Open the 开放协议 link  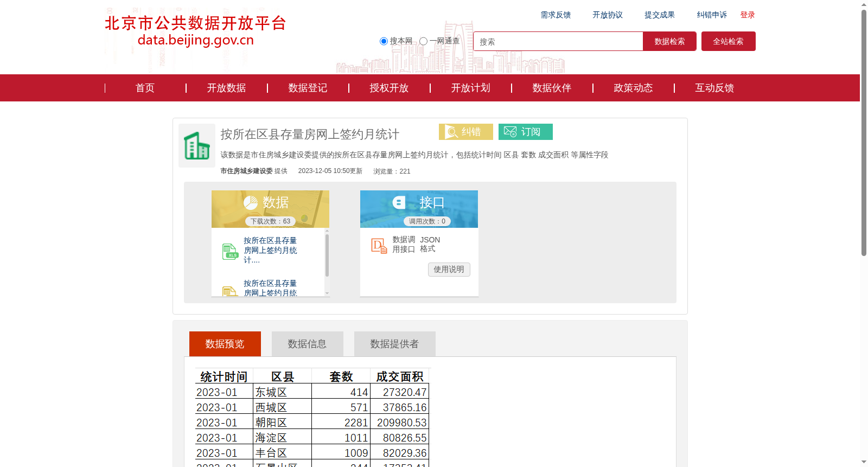click(608, 15)
